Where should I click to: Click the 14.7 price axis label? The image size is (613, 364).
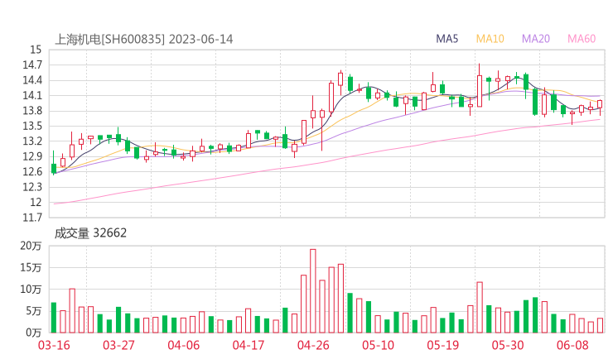tap(32, 65)
